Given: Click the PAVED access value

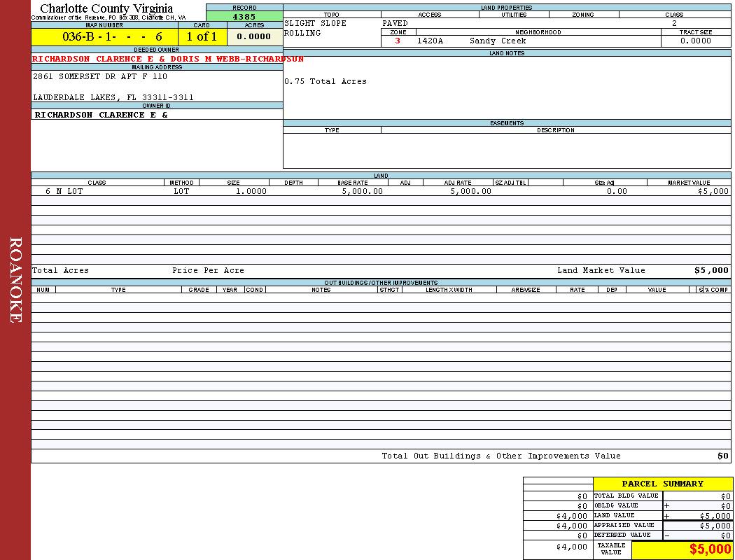Looking at the screenshot, I should click(x=395, y=24).
